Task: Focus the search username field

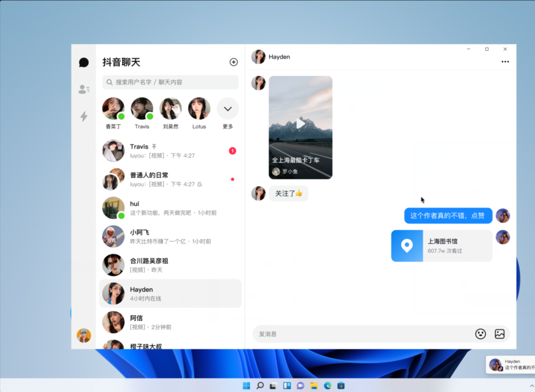Action: pos(170,82)
